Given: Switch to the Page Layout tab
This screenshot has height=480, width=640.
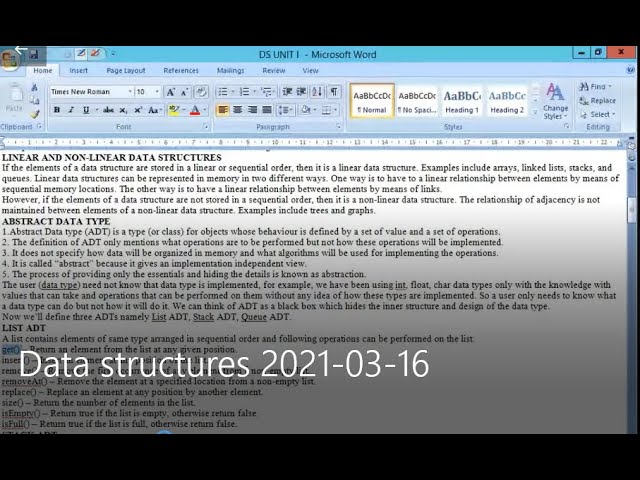Looking at the screenshot, I should click(x=126, y=70).
